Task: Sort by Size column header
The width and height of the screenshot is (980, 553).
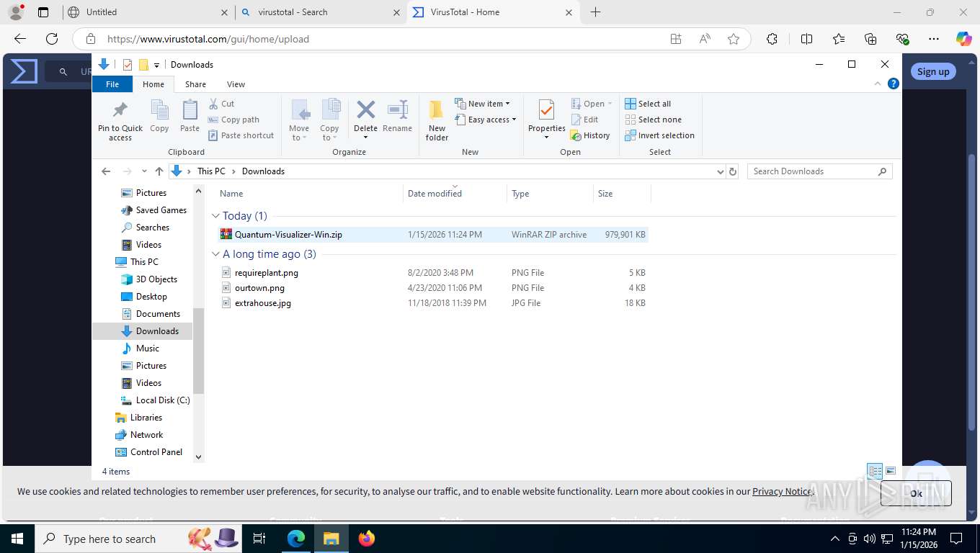Action: click(622, 194)
